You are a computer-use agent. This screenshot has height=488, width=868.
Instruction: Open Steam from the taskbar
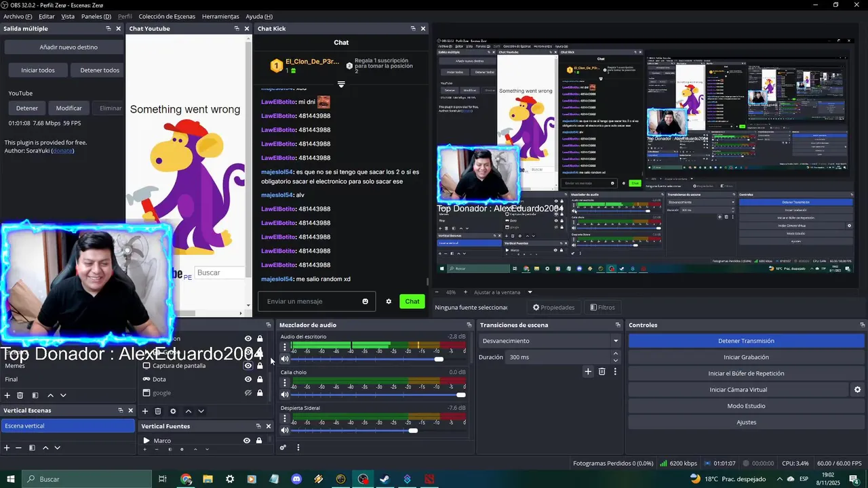click(384, 479)
